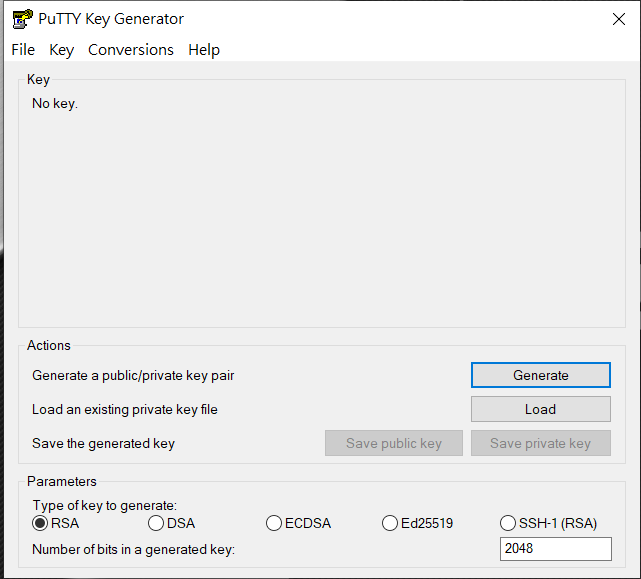Pick the Ed25519 key type
Screen dimensions: 641x579
click(390, 523)
